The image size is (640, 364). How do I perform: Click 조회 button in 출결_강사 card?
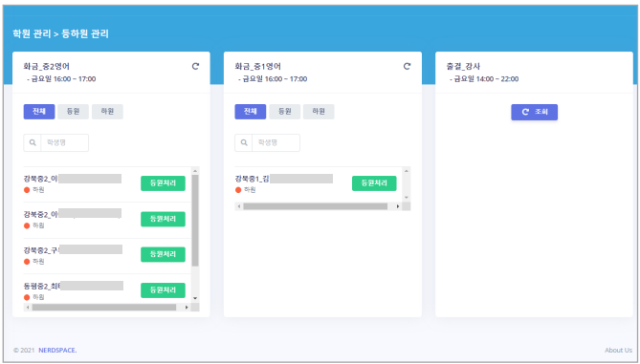[x=534, y=112]
